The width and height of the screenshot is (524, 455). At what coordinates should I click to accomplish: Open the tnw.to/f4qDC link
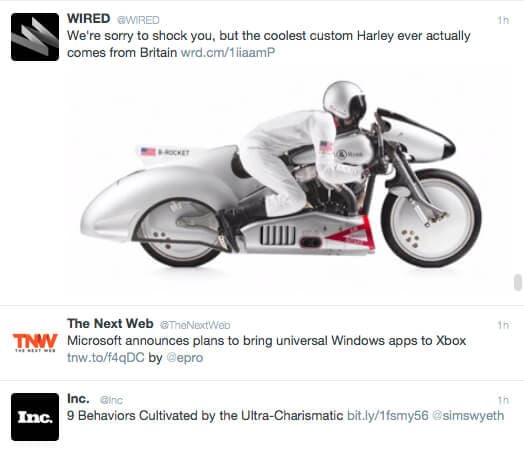[x=106, y=357]
